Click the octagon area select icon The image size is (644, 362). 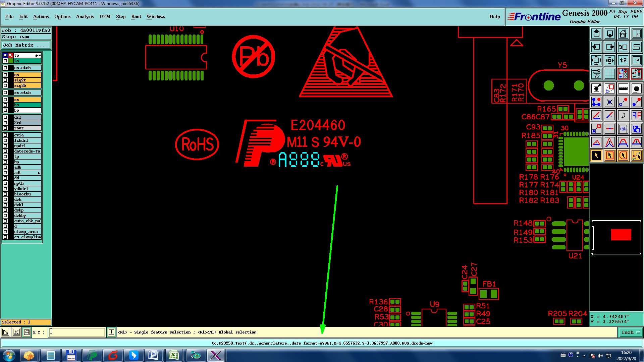[636, 88]
